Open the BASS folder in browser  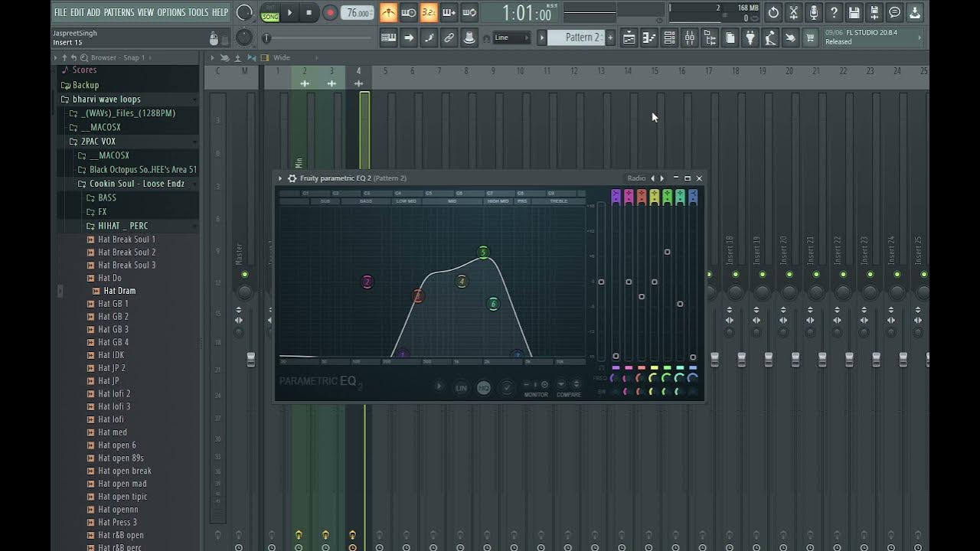[107, 197]
